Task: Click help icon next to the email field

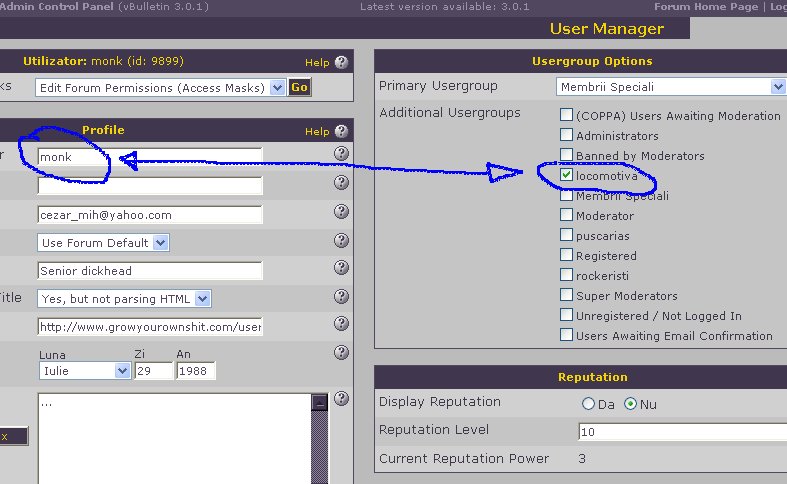Action: click(x=341, y=212)
